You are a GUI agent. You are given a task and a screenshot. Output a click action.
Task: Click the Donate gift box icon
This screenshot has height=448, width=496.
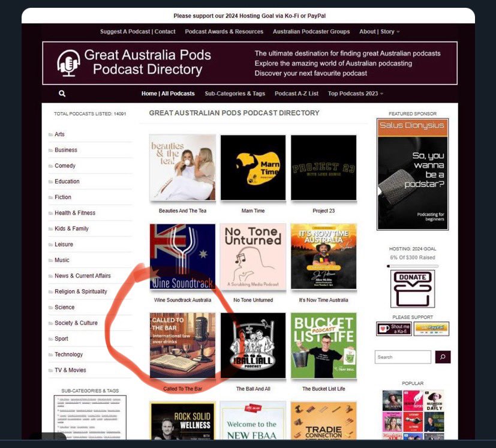[413, 288]
